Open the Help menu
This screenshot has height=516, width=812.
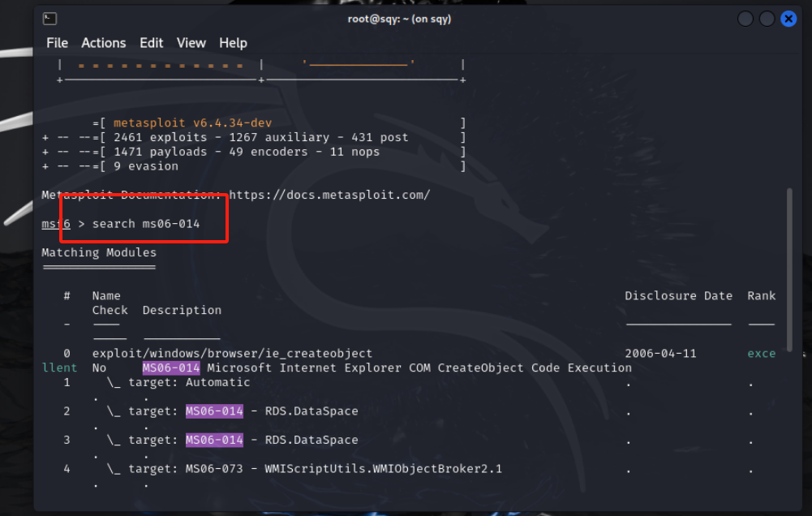pos(233,43)
